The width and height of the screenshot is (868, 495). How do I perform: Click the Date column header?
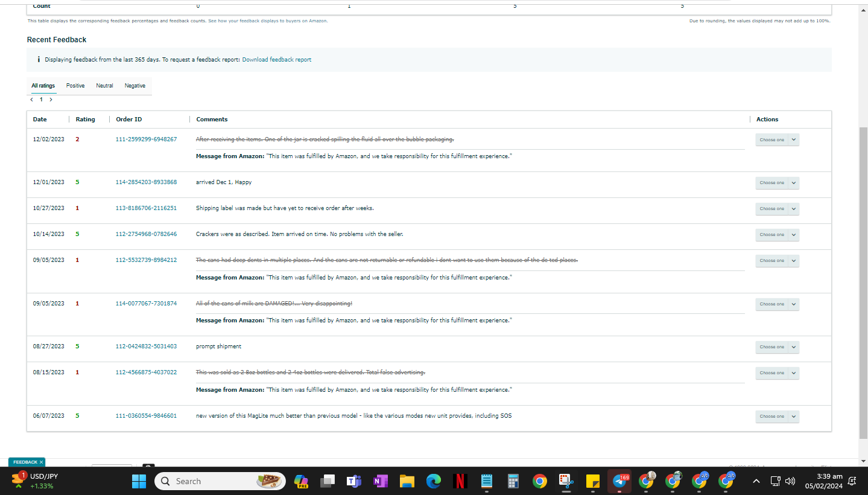(x=40, y=120)
